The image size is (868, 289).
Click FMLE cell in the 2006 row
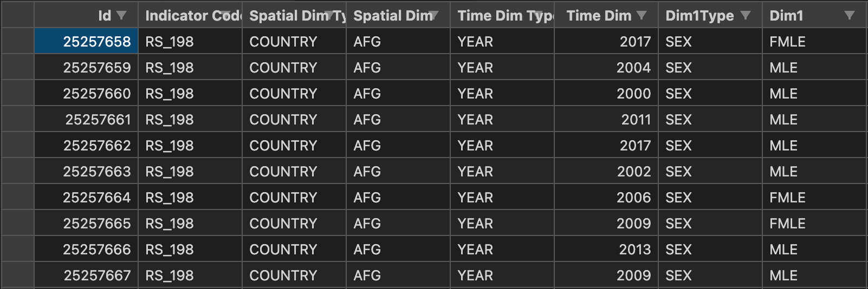[x=814, y=197]
